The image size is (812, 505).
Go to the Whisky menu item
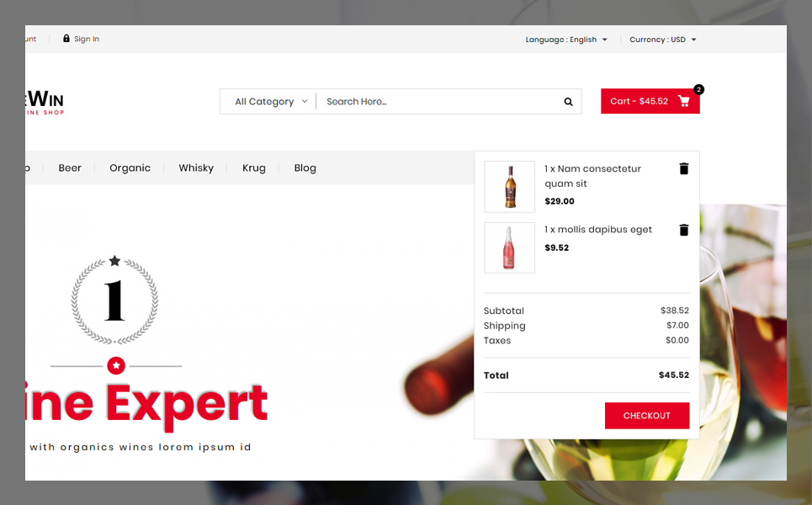pos(196,167)
